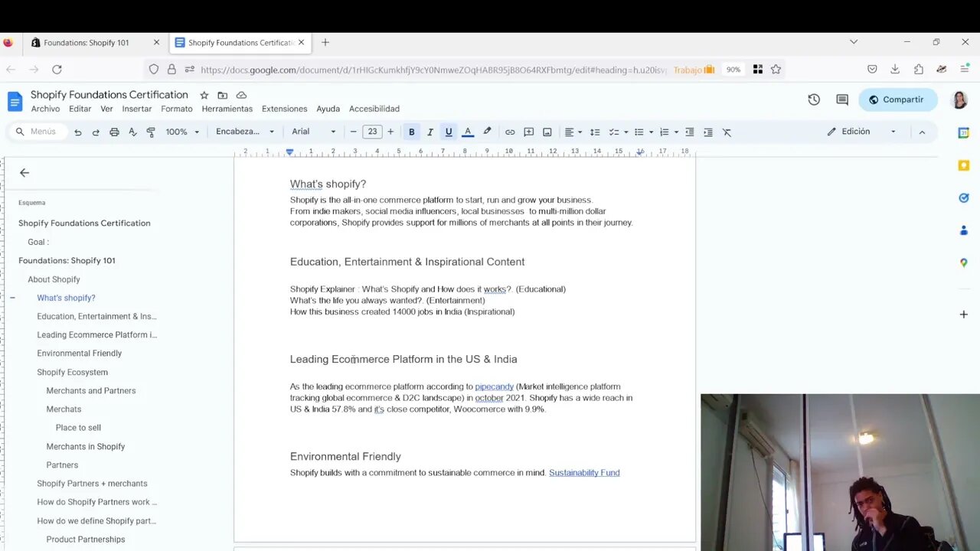Increase indent icon
Viewport: 980px width, 551px height.
[x=708, y=132]
